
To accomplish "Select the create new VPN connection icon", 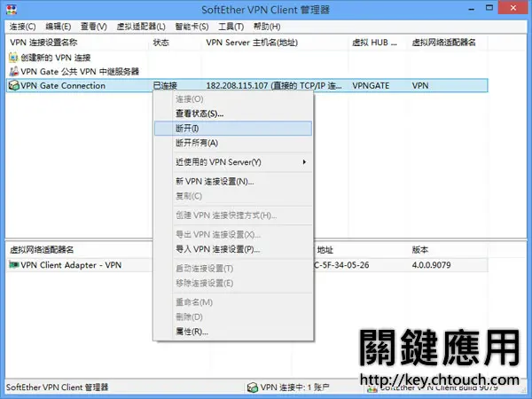I will 13,58.
